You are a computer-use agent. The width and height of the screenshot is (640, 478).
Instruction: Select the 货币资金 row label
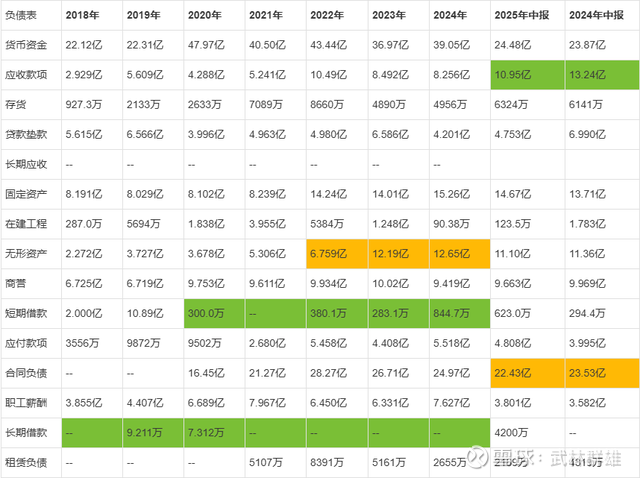tap(30, 45)
